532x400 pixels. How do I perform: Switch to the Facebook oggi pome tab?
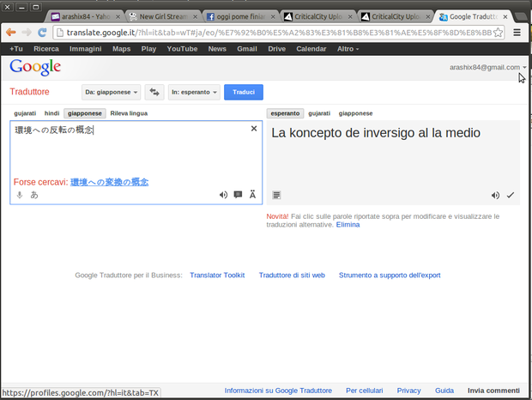click(x=240, y=16)
